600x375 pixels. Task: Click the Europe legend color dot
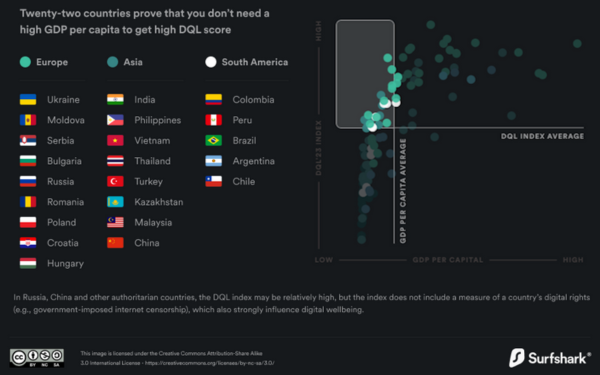(25, 62)
